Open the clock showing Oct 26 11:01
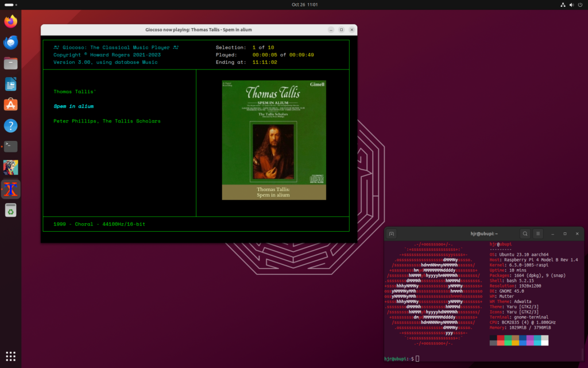 [x=304, y=5]
